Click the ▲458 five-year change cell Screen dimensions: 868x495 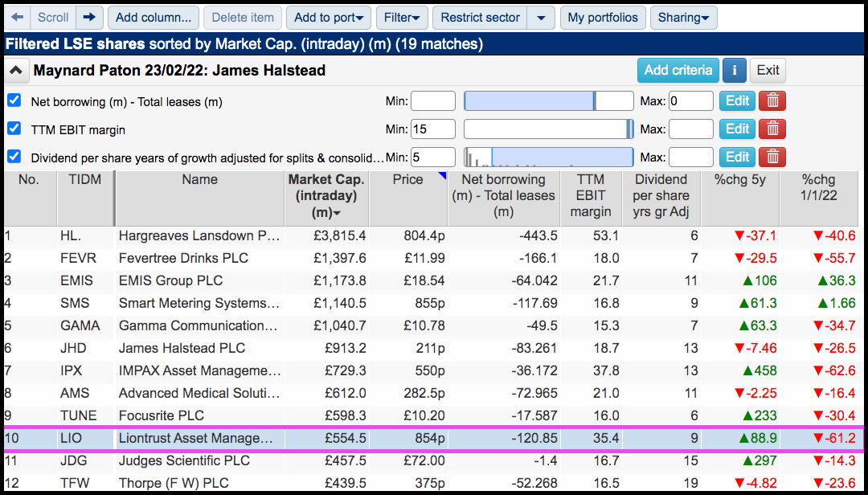pos(740,371)
